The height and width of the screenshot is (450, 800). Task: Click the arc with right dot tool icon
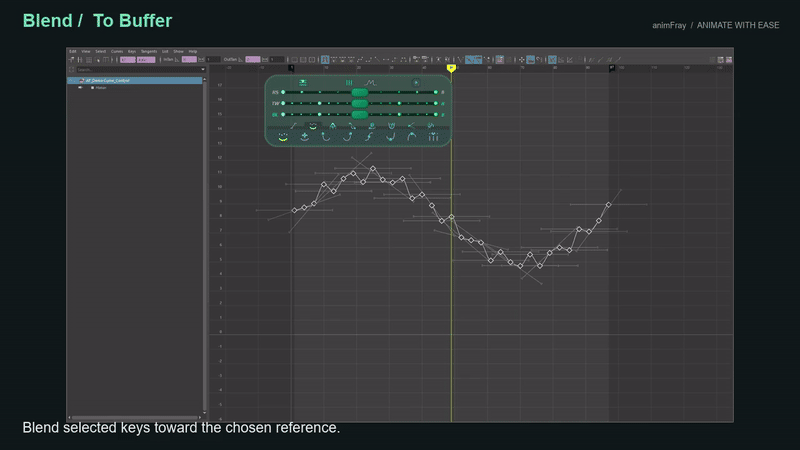(x=347, y=137)
